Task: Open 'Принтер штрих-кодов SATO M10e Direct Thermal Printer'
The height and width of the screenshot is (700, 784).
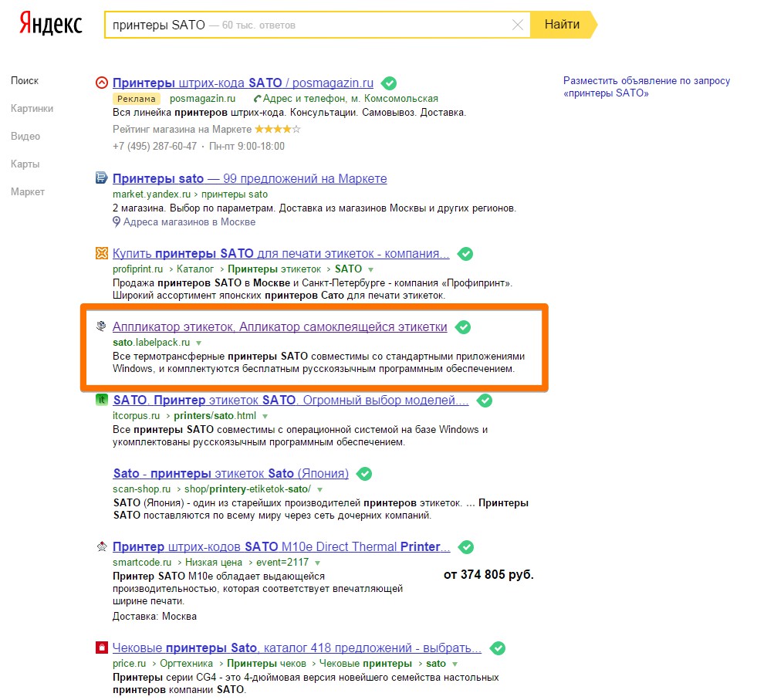Action: coord(282,546)
